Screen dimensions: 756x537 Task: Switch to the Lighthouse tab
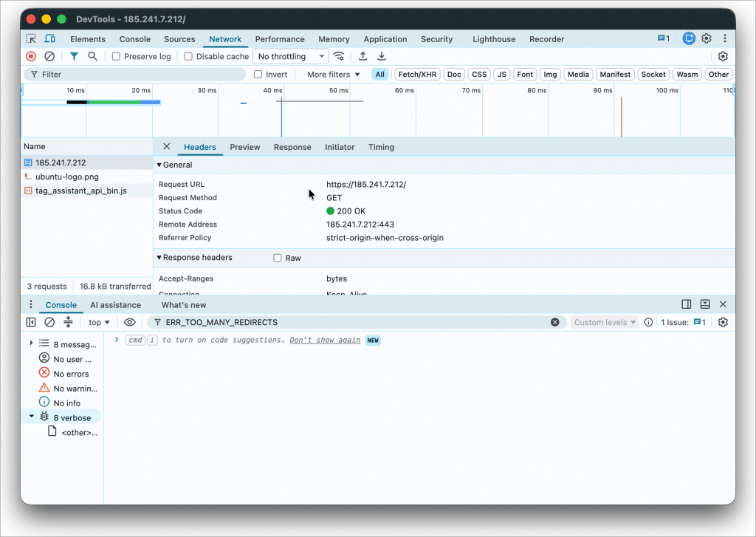coord(494,39)
